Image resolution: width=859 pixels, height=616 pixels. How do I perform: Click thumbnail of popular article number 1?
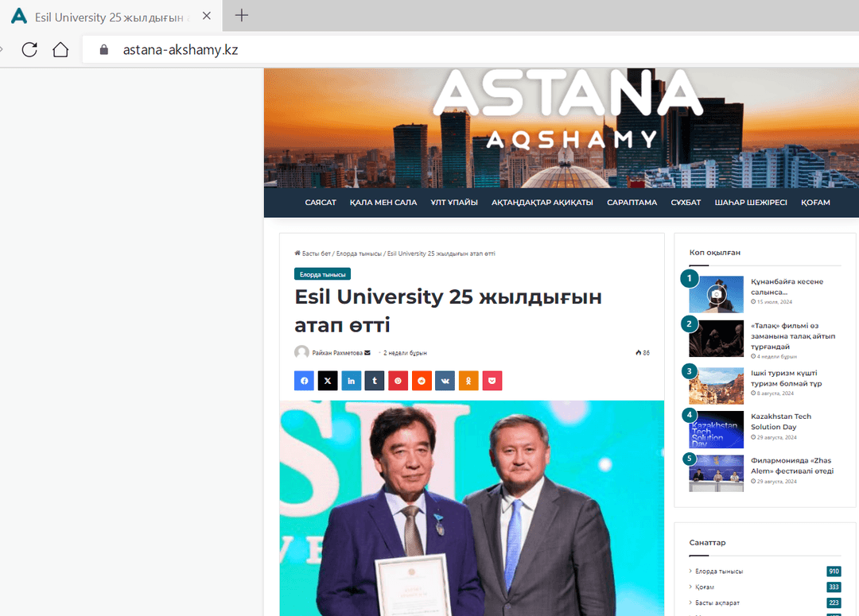[x=716, y=294]
